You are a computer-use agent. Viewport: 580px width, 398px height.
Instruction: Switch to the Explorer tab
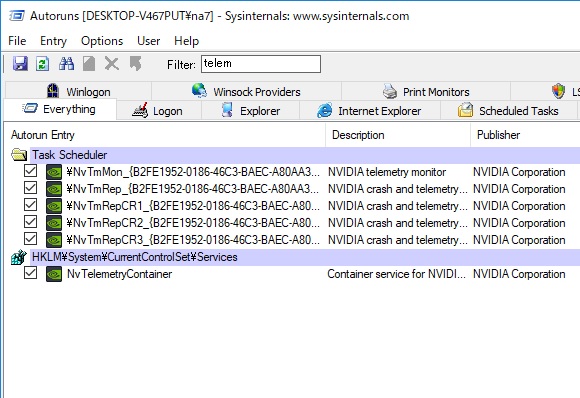click(x=250, y=110)
